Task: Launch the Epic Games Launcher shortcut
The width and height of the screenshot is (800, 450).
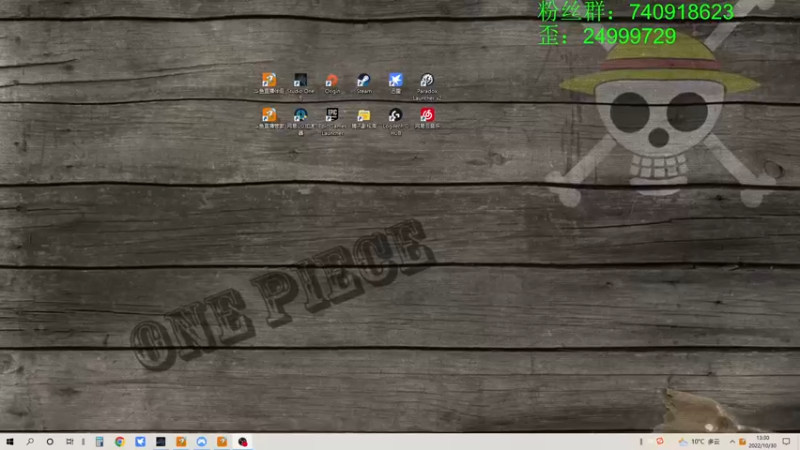Action: click(x=332, y=121)
